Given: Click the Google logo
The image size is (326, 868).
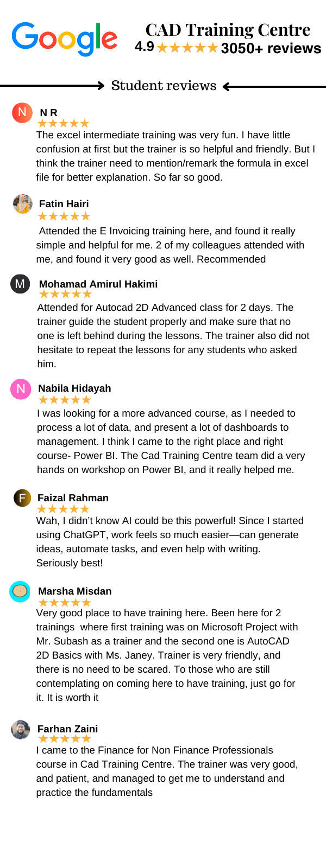Looking at the screenshot, I should click(65, 39).
